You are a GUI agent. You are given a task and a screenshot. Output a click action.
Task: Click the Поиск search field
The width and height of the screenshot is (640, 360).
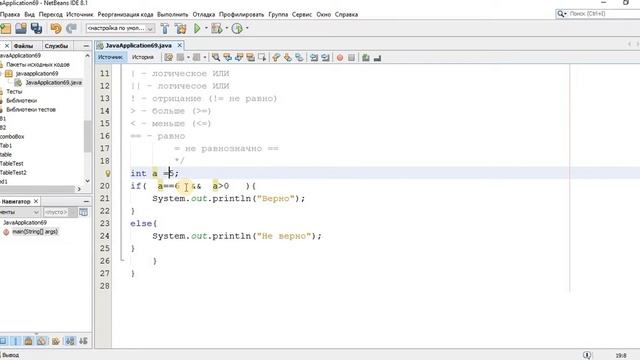[603, 14]
